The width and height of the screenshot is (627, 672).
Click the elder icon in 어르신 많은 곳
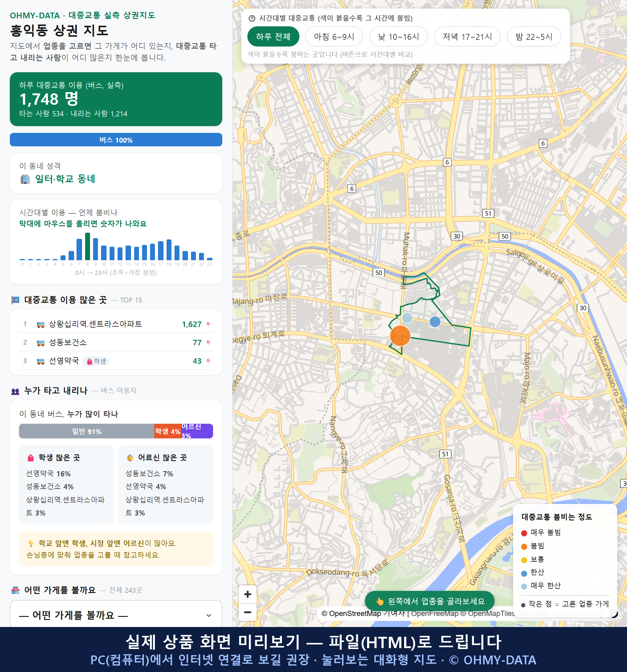(130, 458)
